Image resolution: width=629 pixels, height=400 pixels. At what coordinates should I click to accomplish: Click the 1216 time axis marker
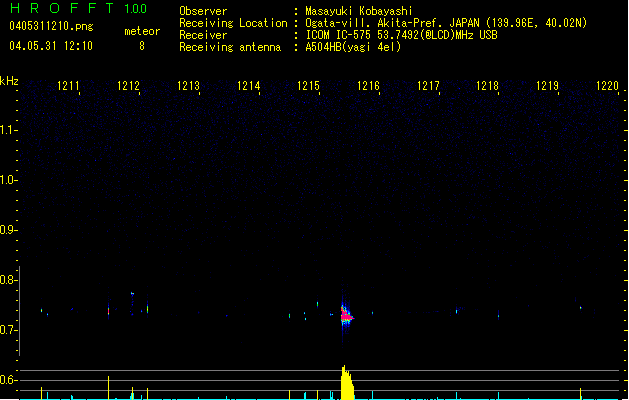tap(368, 86)
